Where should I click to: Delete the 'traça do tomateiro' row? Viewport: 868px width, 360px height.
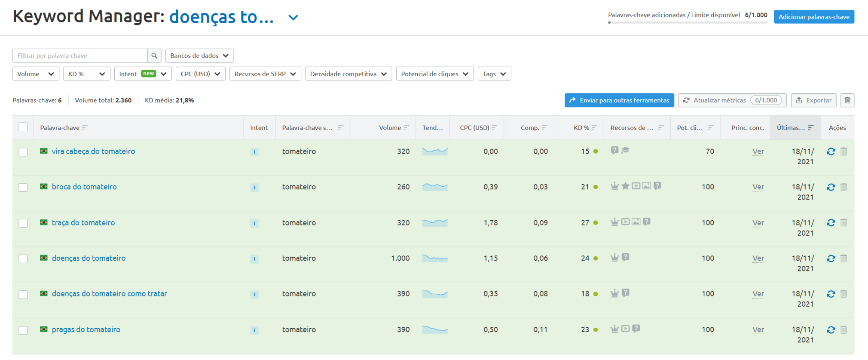[844, 223]
